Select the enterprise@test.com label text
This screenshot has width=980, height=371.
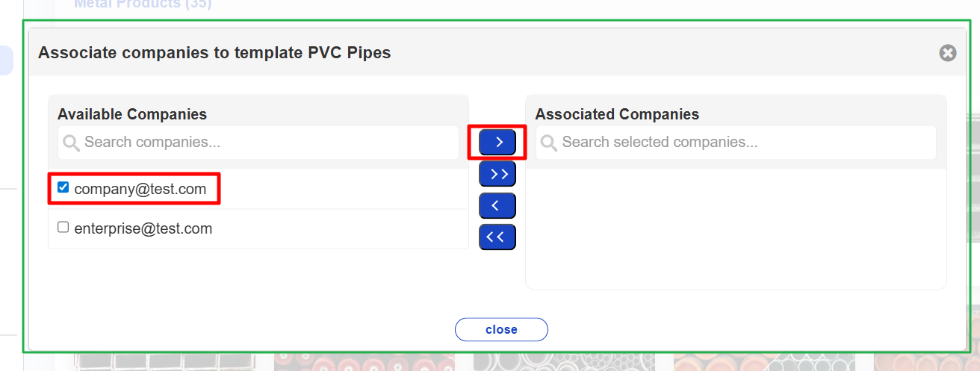[x=143, y=229]
